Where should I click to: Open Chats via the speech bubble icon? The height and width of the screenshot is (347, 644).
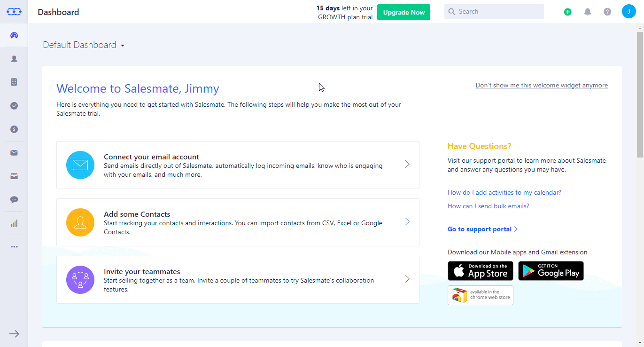pos(14,199)
